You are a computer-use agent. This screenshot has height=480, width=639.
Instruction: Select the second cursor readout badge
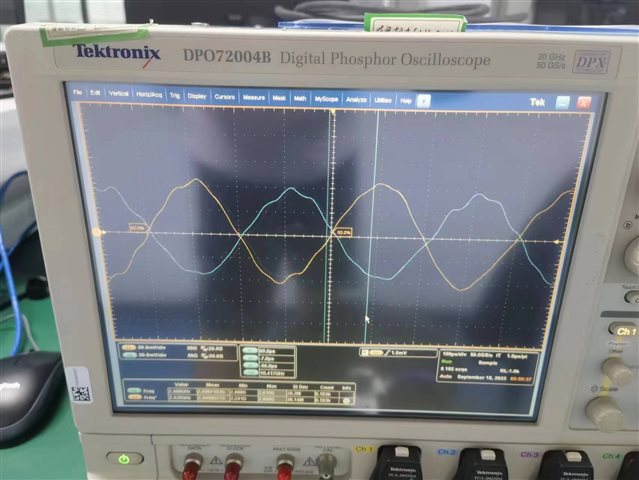[249, 358]
